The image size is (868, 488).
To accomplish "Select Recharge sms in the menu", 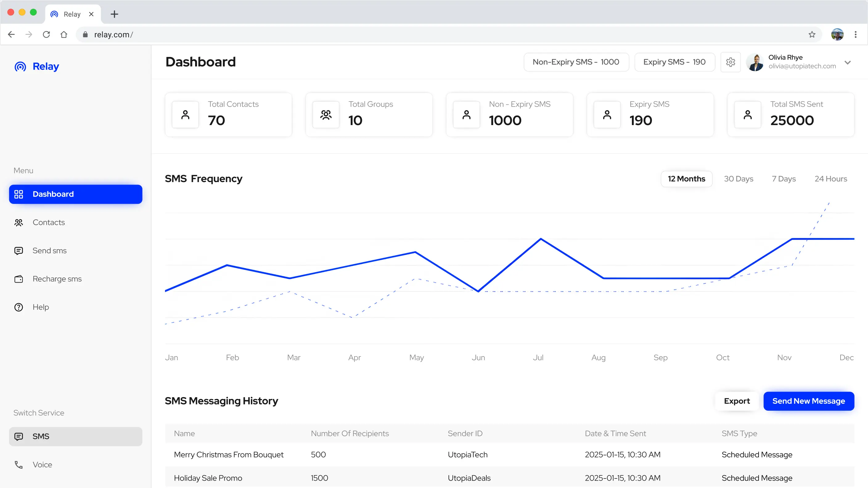I will tap(57, 279).
